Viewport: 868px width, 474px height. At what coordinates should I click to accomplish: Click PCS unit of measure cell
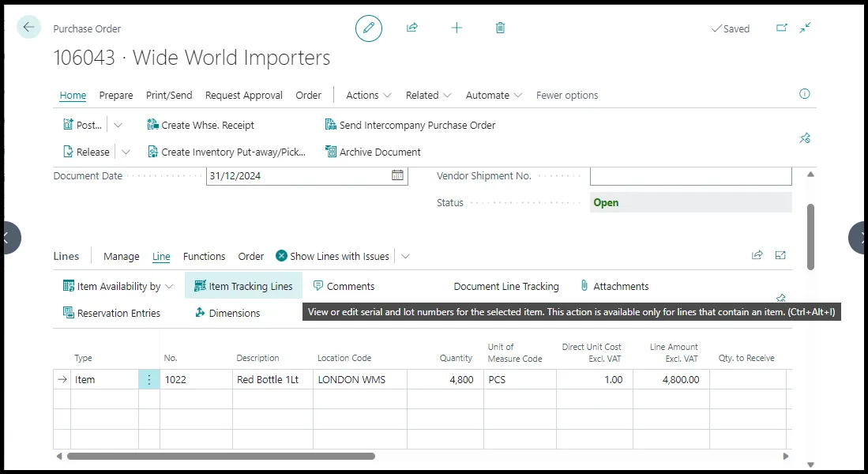click(520, 379)
